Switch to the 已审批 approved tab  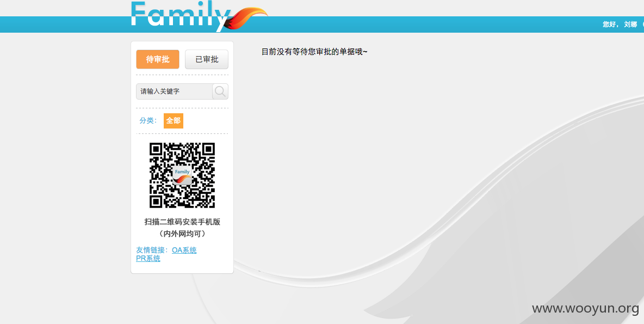[207, 59]
